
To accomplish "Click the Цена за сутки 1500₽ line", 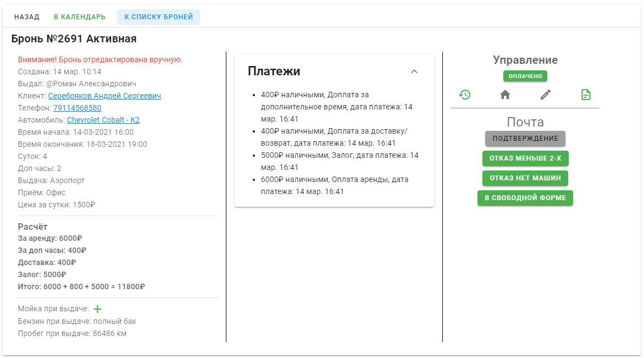I will click(56, 205).
